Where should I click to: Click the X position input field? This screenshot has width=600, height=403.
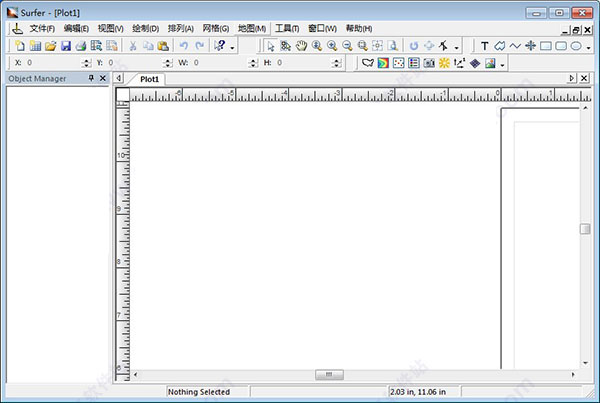point(53,63)
